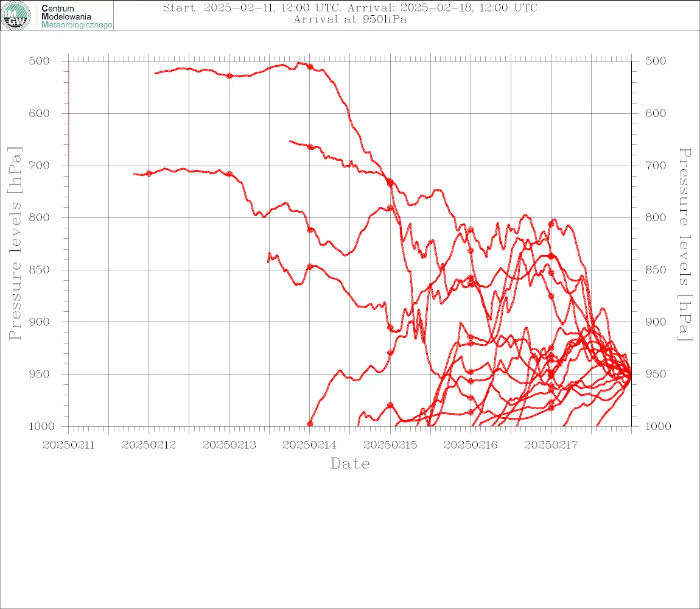Click the left axis 700 label
The height and width of the screenshot is (609, 700).
click(40, 166)
